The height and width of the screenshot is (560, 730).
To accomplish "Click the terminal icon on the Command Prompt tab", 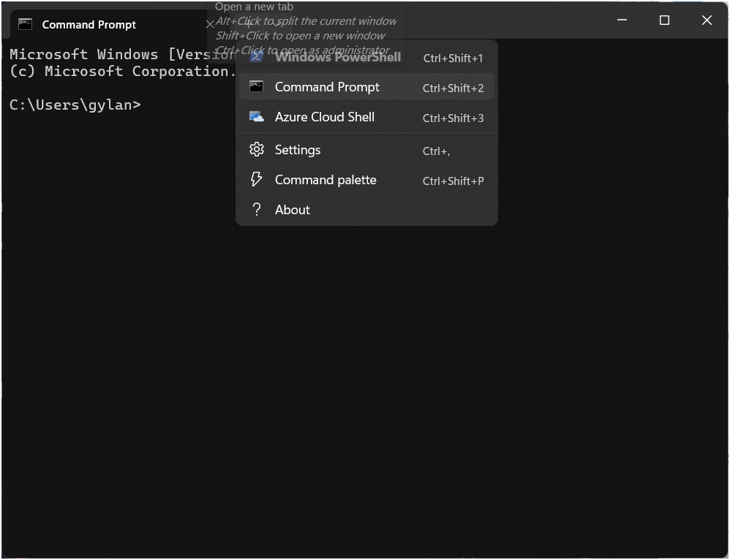I will point(26,24).
